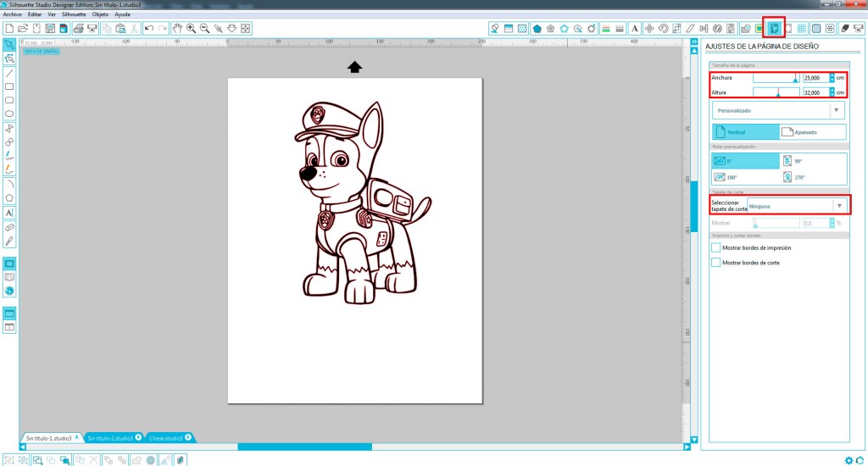
Task: Select the Eraser tool
Action: [9, 227]
